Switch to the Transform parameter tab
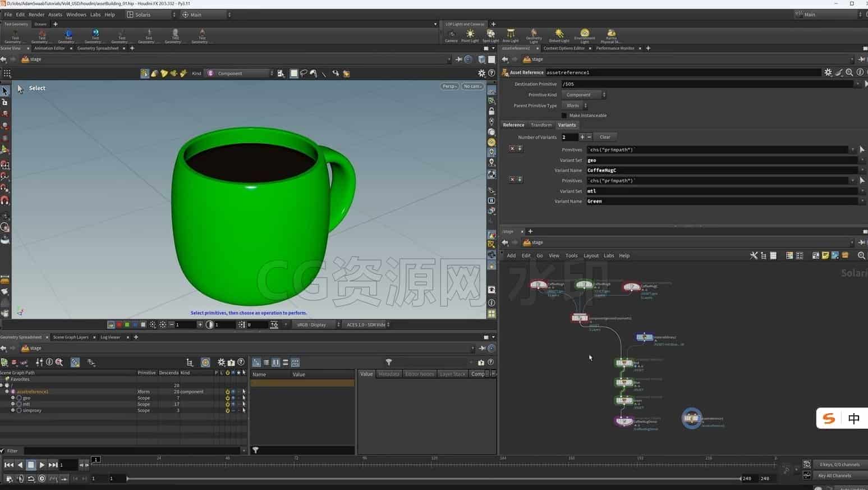The height and width of the screenshot is (490, 868). [x=541, y=125]
